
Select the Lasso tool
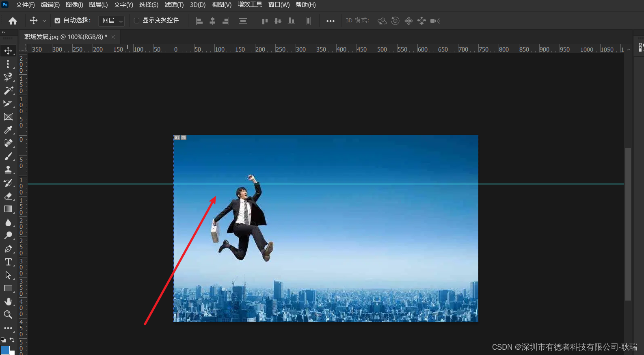tap(8, 77)
